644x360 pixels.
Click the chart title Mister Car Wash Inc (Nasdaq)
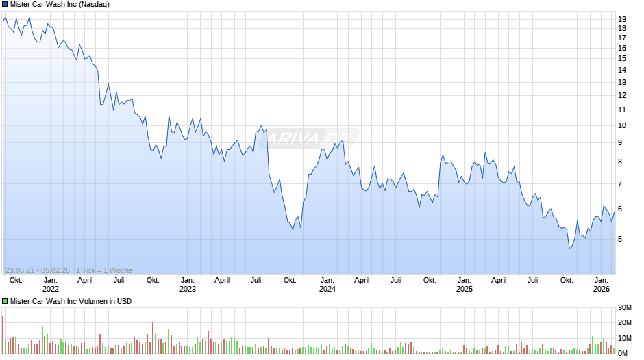pyautogui.click(x=60, y=5)
